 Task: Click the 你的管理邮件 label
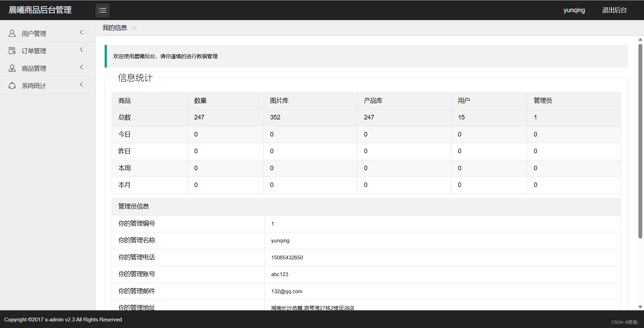pos(137,291)
